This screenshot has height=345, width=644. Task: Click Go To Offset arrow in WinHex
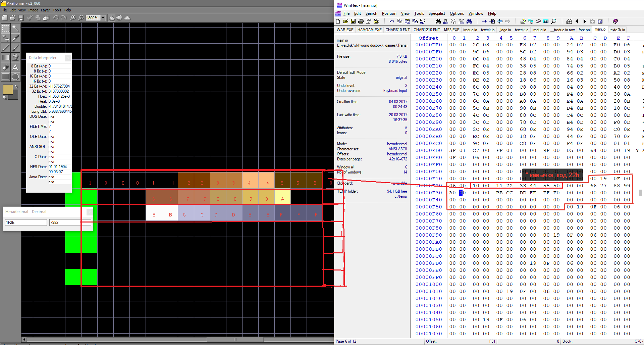click(x=484, y=21)
